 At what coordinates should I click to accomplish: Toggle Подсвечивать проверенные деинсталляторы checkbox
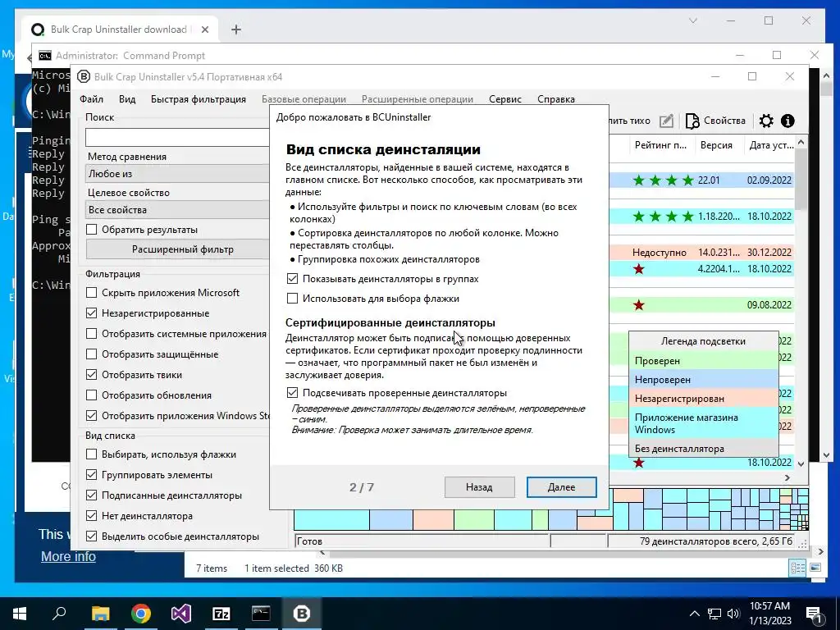click(292, 393)
